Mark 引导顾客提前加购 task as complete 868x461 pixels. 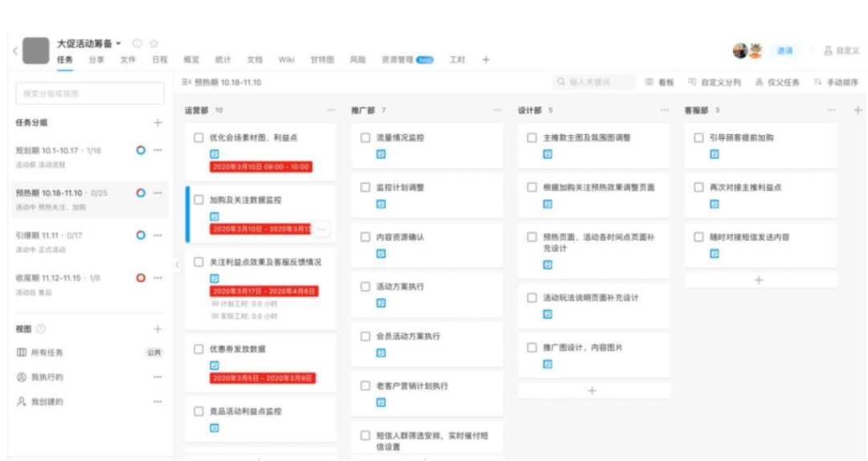coord(698,138)
